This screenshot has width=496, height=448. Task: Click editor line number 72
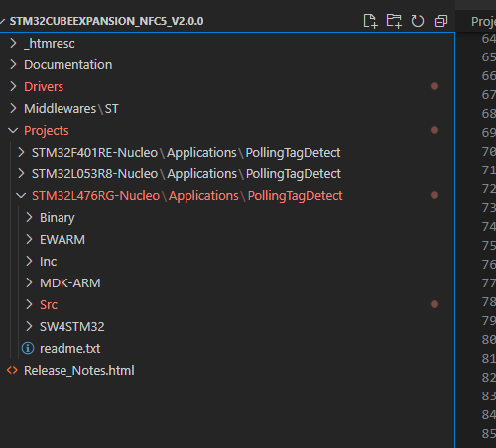tap(489, 189)
